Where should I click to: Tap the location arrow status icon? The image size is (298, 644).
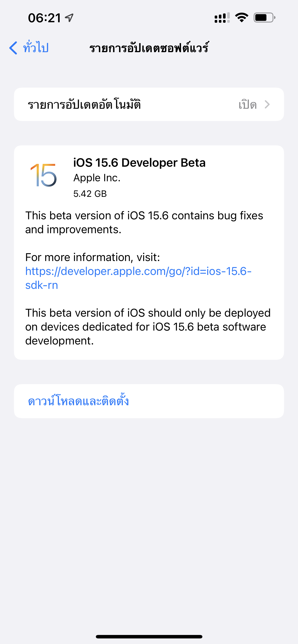pos(69,17)
